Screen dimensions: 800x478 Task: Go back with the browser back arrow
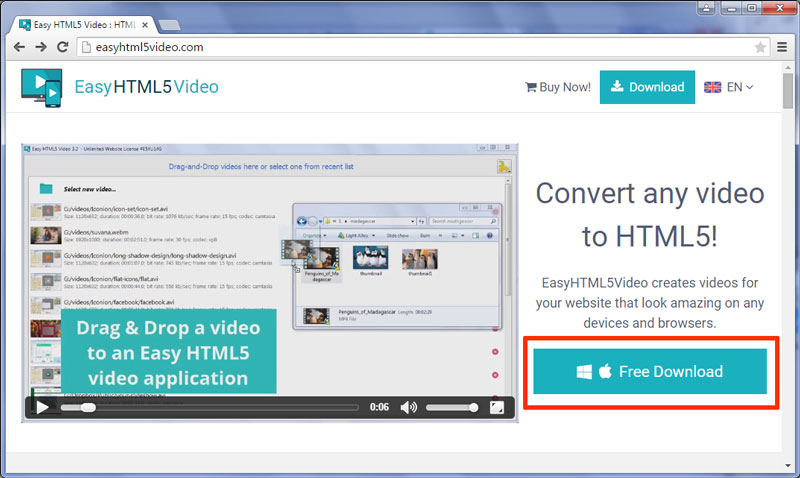19,47
